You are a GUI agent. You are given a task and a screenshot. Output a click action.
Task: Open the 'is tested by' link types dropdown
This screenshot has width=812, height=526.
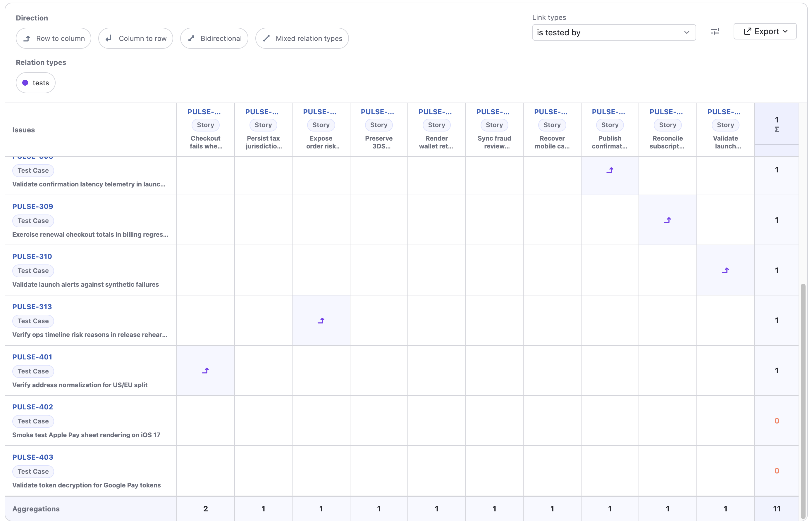(x=614, y=32)
